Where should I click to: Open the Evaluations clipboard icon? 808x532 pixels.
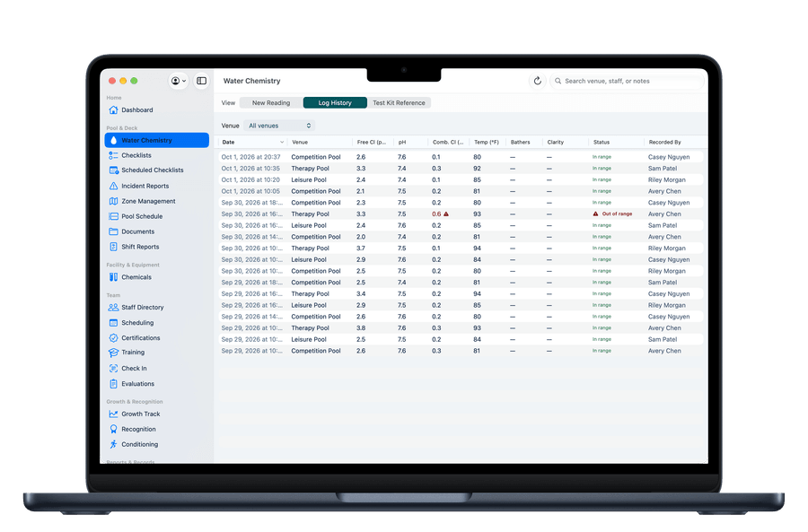(x=113, y=384)
